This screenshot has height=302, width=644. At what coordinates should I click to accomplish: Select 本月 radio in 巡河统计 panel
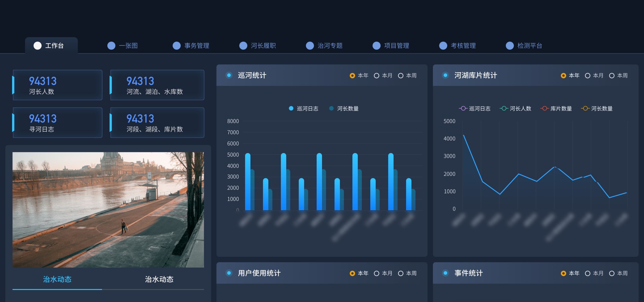click(376, 75)
